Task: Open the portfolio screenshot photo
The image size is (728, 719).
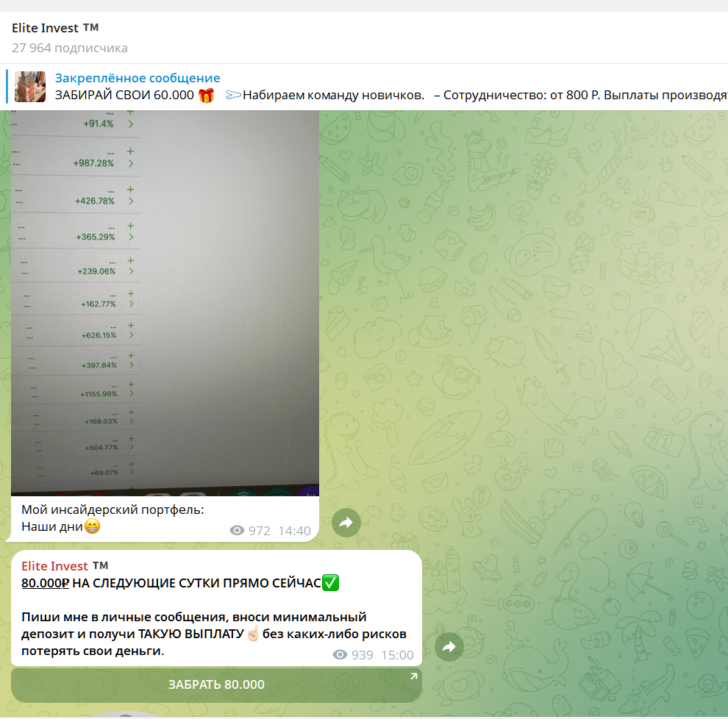Action: [165, 303]
